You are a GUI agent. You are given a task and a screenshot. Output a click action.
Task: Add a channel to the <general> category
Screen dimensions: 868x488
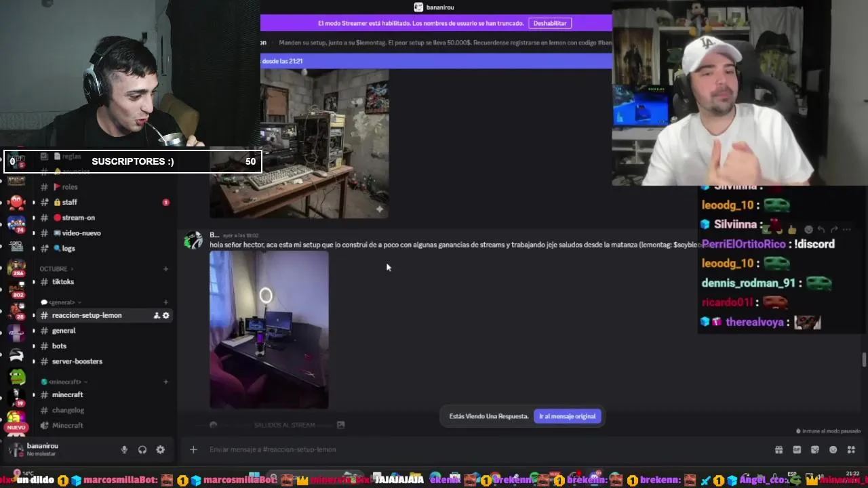[165, 302]
